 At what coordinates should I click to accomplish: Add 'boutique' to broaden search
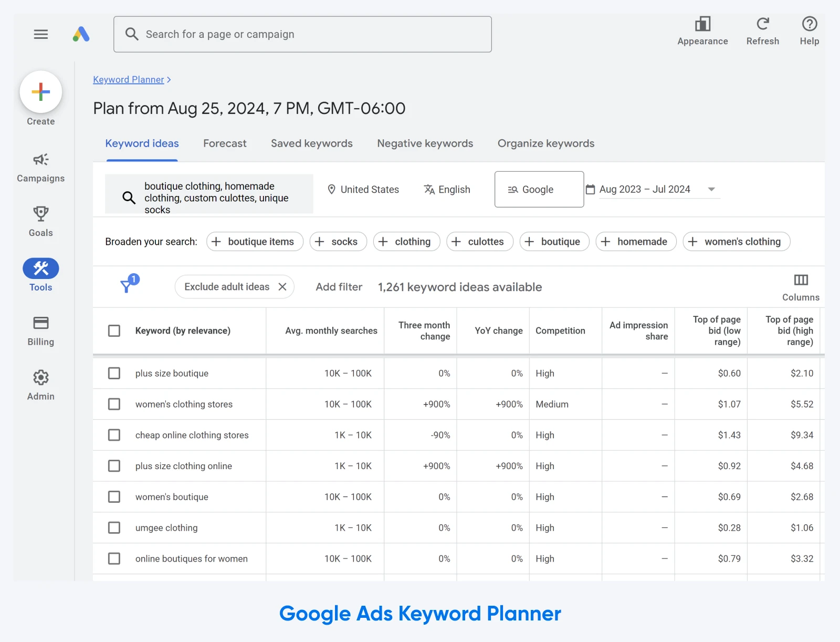point(554,242)
